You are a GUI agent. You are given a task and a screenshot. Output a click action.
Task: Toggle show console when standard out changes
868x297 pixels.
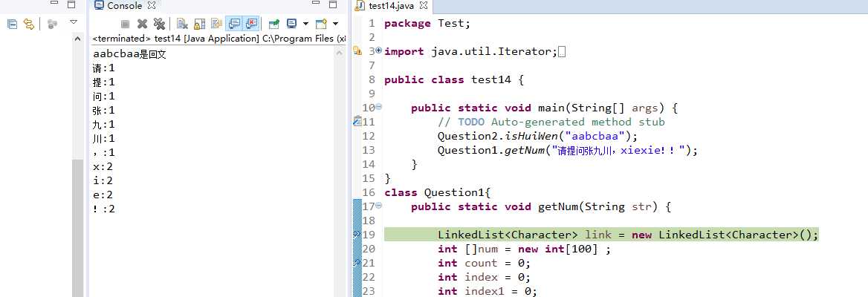[234, 24]
